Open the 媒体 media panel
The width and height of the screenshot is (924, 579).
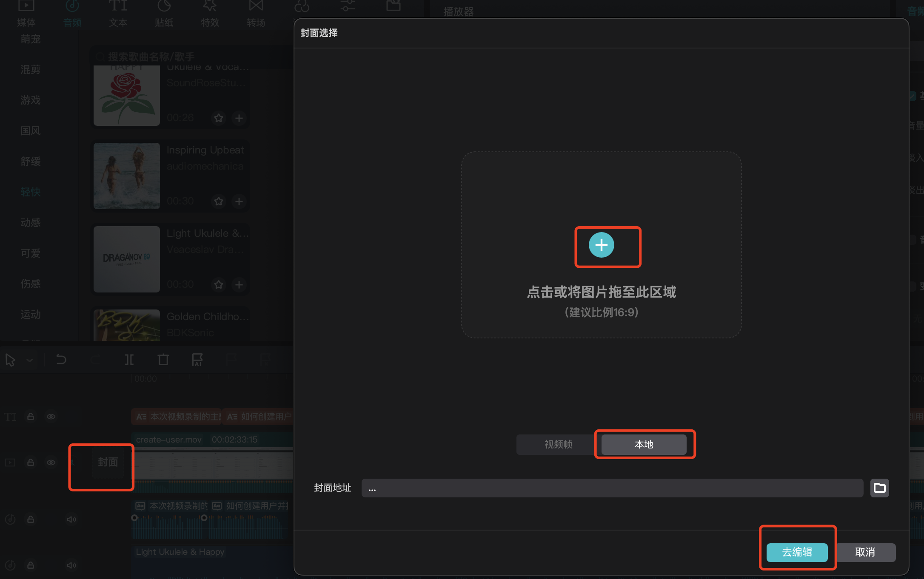26,13
